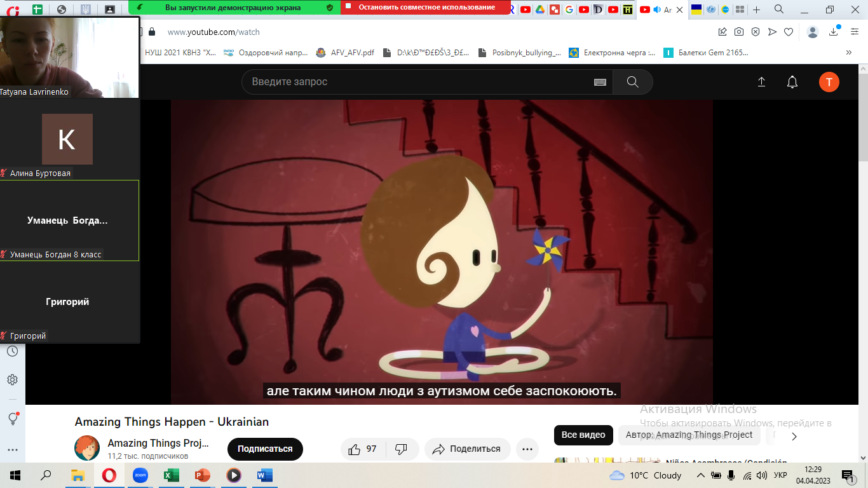The image size is (868, 488).
Task: Select Григорий's Zoom participant tile
Action: pyautogui.click(x=69, y=302)
